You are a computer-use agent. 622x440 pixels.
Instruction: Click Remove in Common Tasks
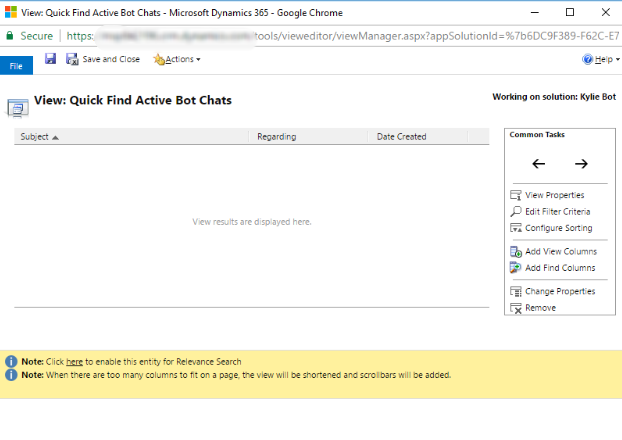click(540, 308)
